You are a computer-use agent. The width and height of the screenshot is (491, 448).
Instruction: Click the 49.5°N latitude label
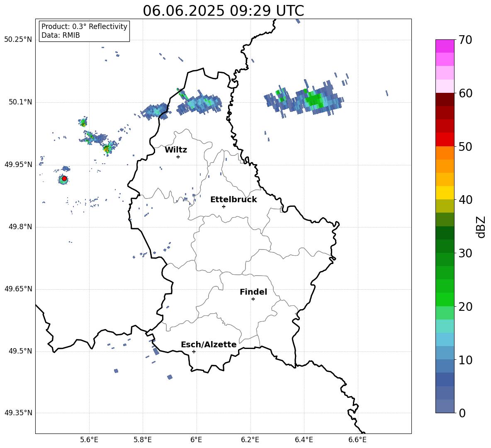click(20, 351)
